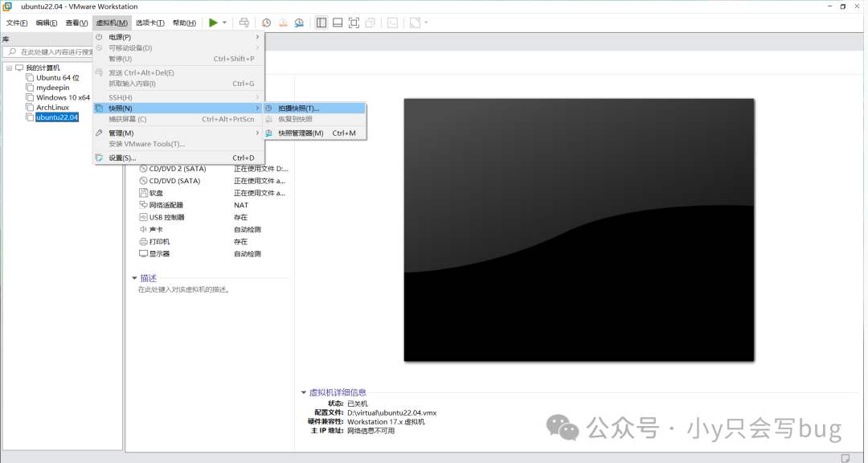Viewport: 868px width, 463px height.
Task: Enter full screen mode via the toolbar icon
Action: click(x=354, y=23)
